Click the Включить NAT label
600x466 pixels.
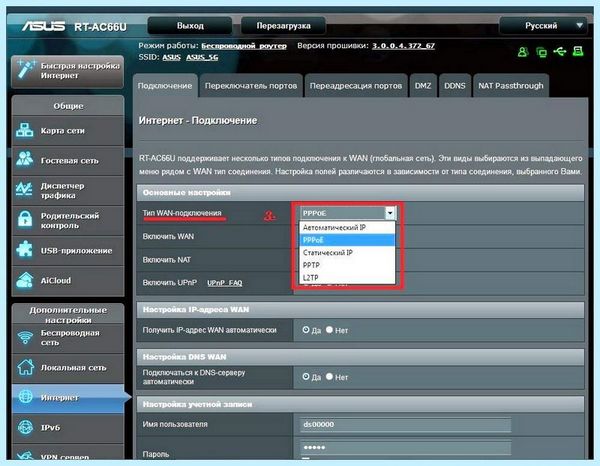(x=166, y=259)
